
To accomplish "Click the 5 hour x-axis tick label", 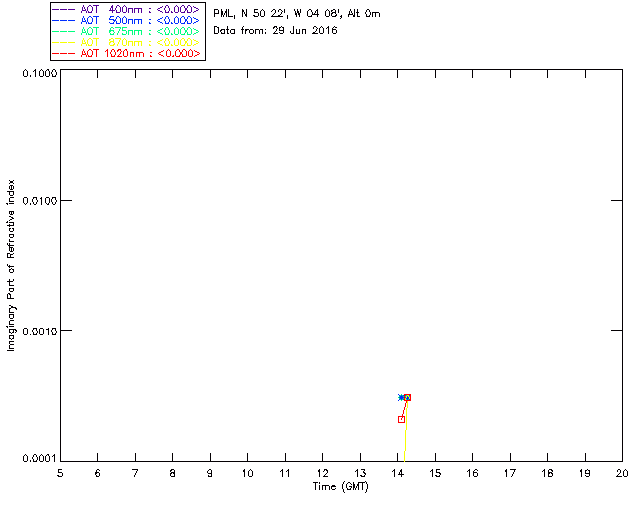I will (x=60, y=473).
